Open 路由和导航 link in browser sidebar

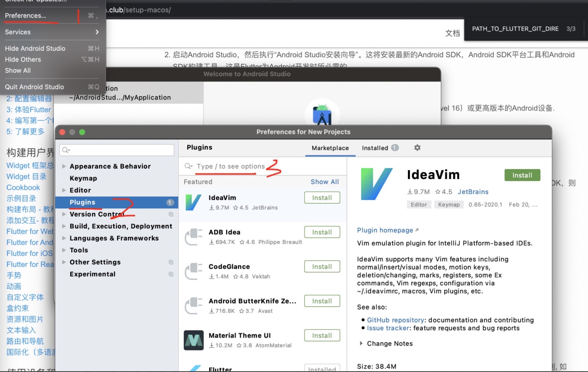(25, 341)
